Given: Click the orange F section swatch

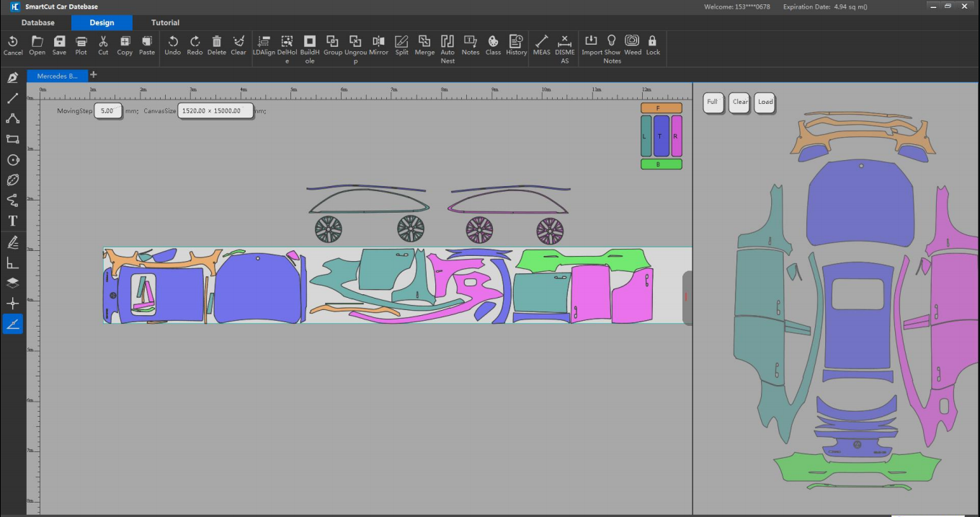Looking at the screenshot, I should coord(661,108).
